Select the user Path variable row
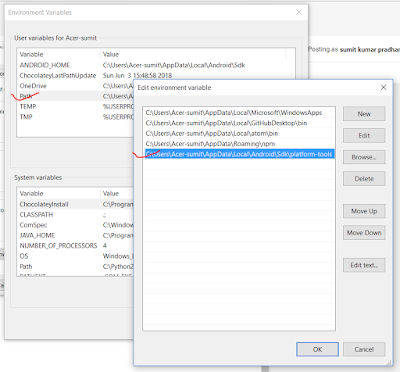The image size is (400, 372). pos(76,96)
